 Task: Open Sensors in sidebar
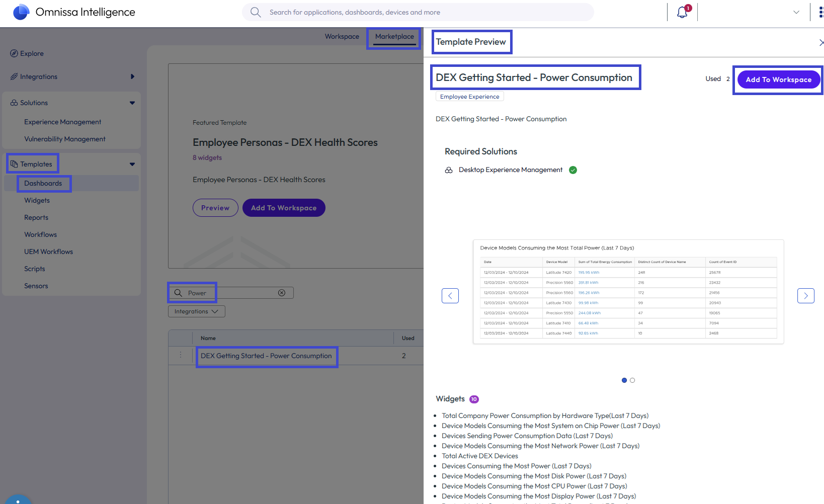click(36, 286)
